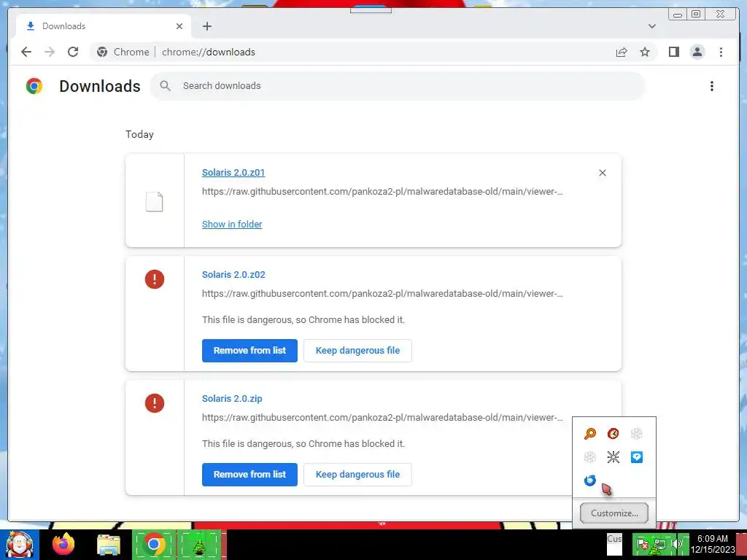The width and height of the screenshot is (747, 560).
Task: Open Action Center flag tray icon
Action: coord(642,544)
